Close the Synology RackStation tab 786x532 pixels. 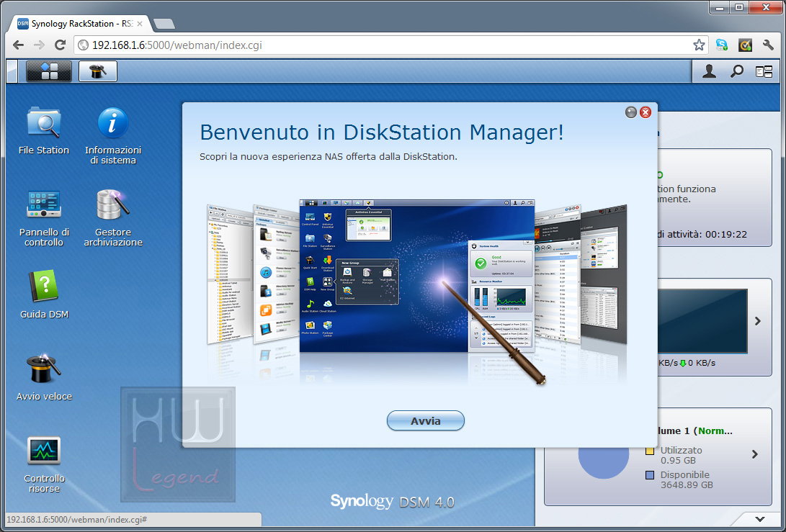tap(139, 24)
